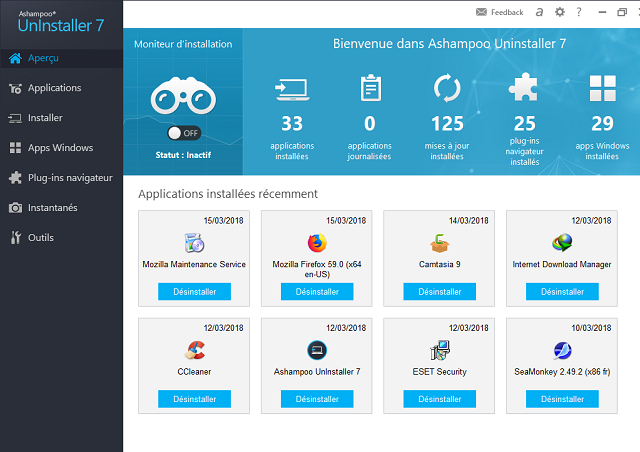Click the Applications sidebar icon
The height and width of the screenshot is (452, 640).
pos(16,88)
